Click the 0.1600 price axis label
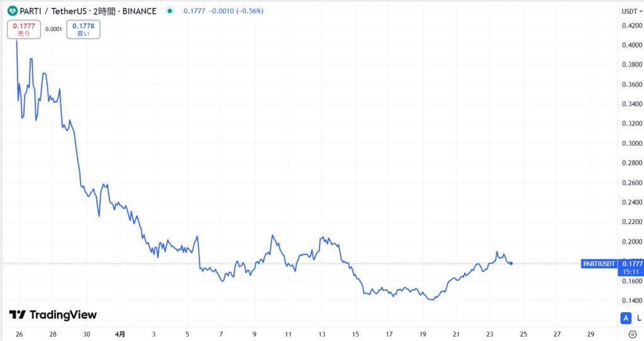Screen dimensions: 644x341 632,281
